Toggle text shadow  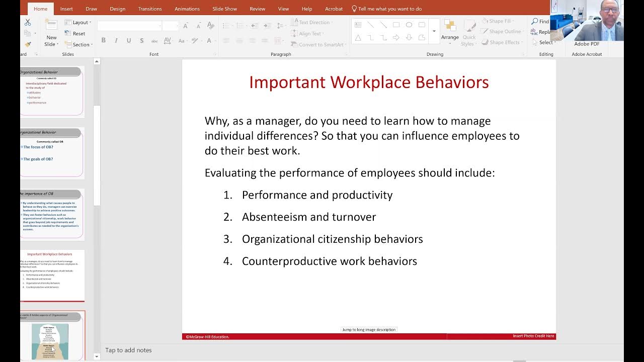[x=141, y=41]
